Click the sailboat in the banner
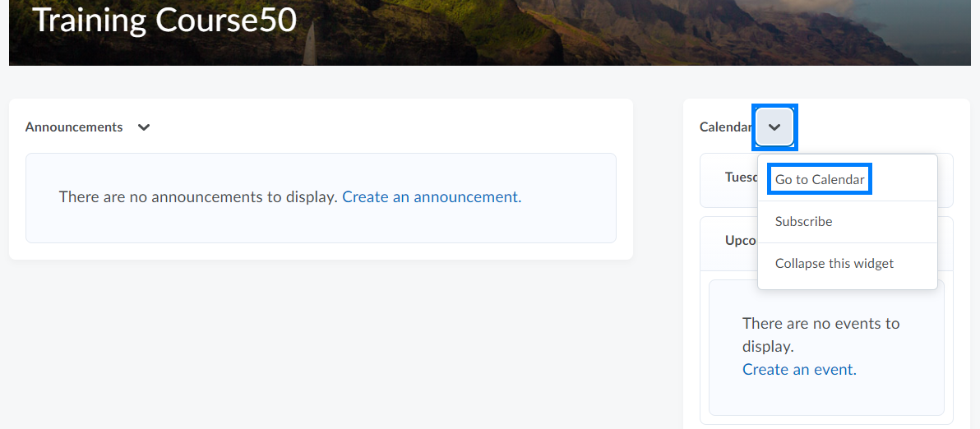 310,43
